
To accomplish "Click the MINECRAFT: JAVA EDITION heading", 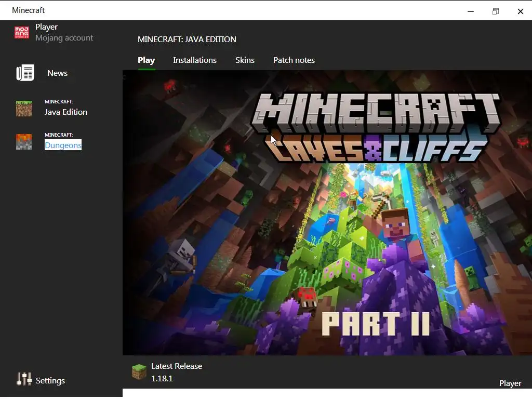I will pyautogui.click(x=187, y=39).
